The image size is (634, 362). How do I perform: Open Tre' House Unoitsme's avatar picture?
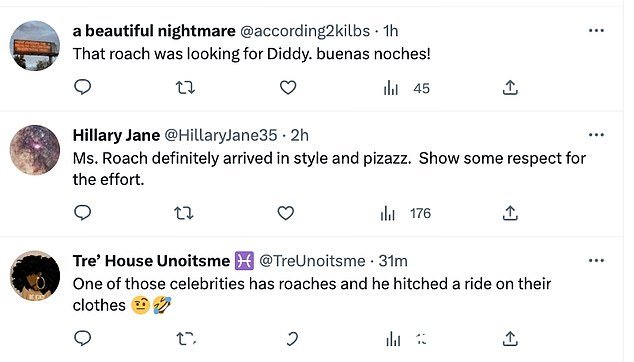35,276
